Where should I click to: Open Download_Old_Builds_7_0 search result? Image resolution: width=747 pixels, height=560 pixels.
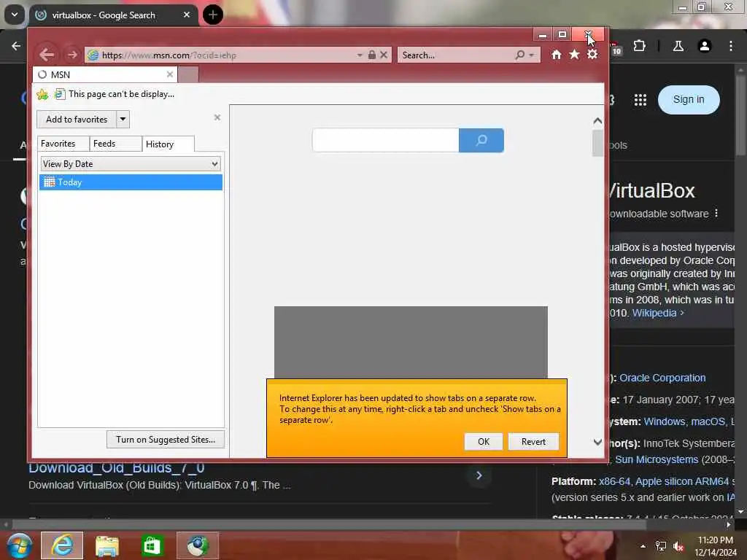pos(116,467)
